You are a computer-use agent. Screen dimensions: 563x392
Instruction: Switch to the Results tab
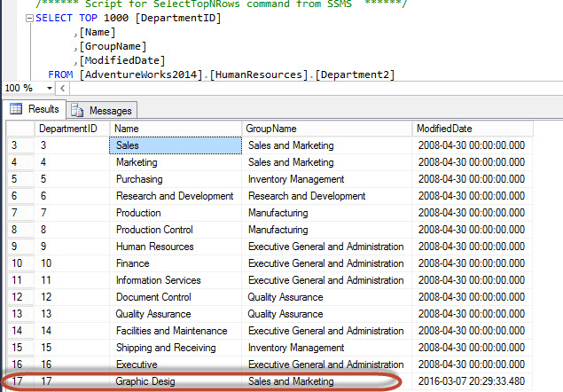point(35,109)
